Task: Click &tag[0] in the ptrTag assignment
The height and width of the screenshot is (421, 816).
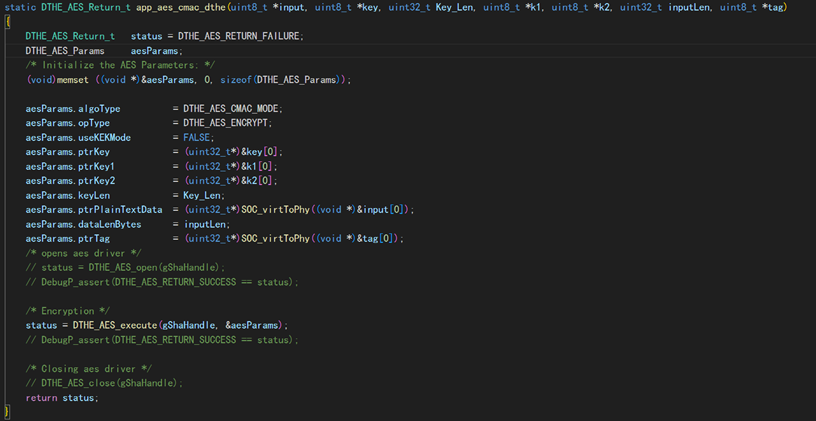Action: click(375, 239)
